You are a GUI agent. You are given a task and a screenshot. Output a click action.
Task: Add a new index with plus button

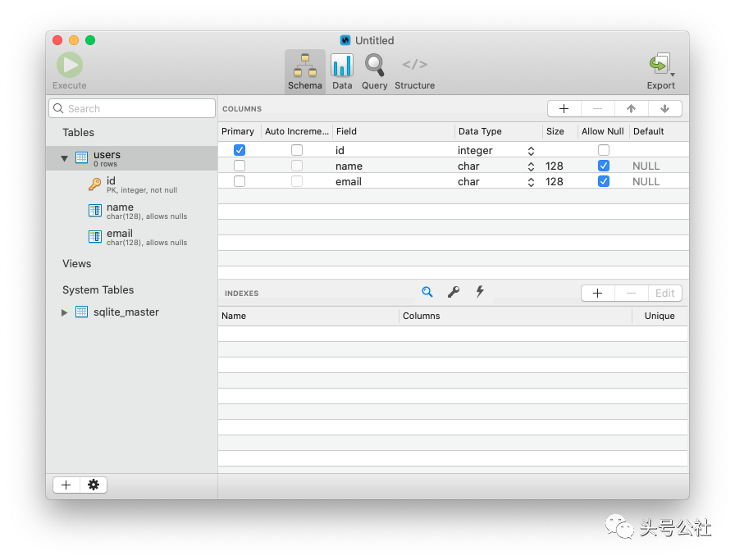[x=597, y=293]
